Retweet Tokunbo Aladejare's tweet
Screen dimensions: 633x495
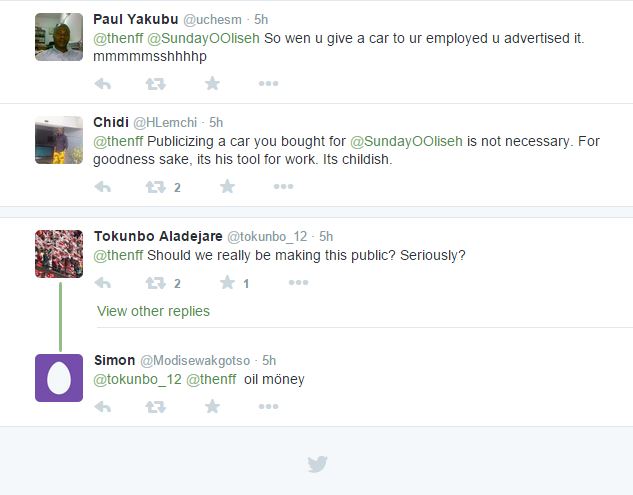(156, 283)
